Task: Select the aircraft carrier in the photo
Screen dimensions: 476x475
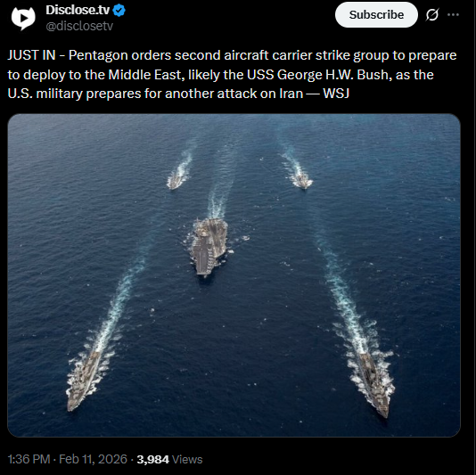Action: tap(209, 246)
